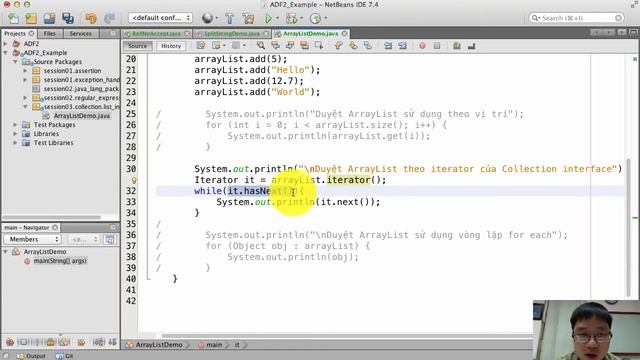Toggle Highlight Search in editor toolbar
The width and height of the screenshot is (640, 360).
click(x=304, y=46)
